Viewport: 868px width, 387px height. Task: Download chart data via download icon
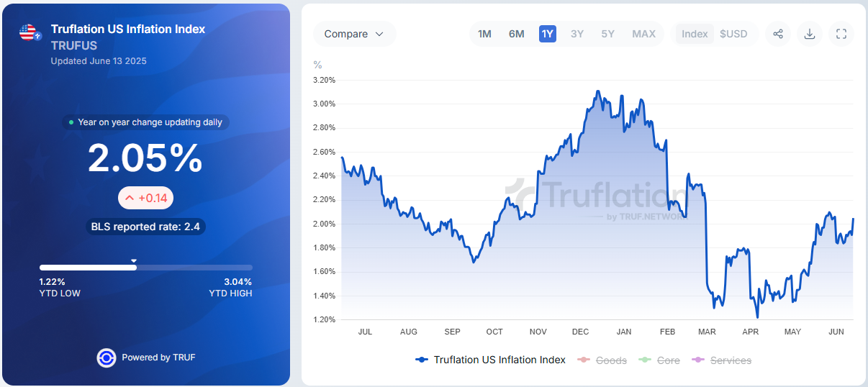(810, 34)
